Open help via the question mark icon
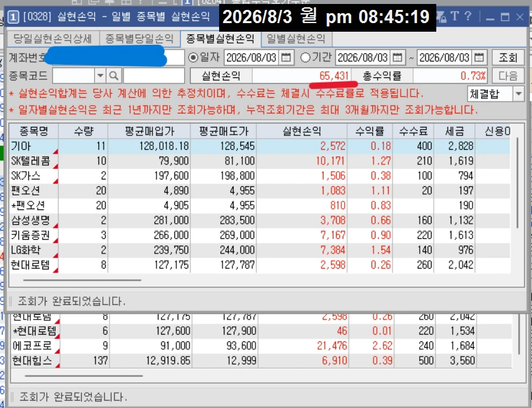This screenshot has width=532, height=408. tap(468, 17)
